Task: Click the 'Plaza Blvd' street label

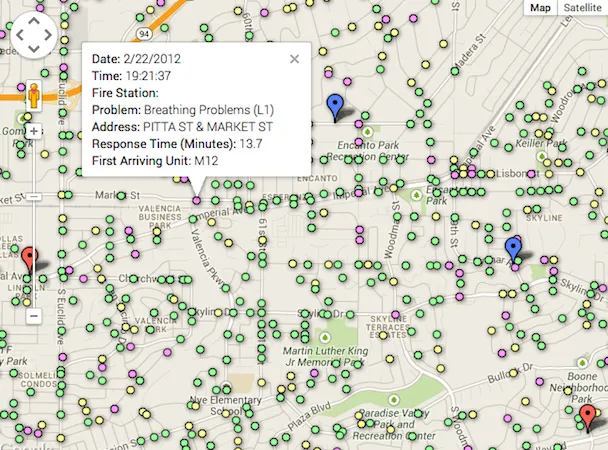Action: coord(309,416)
